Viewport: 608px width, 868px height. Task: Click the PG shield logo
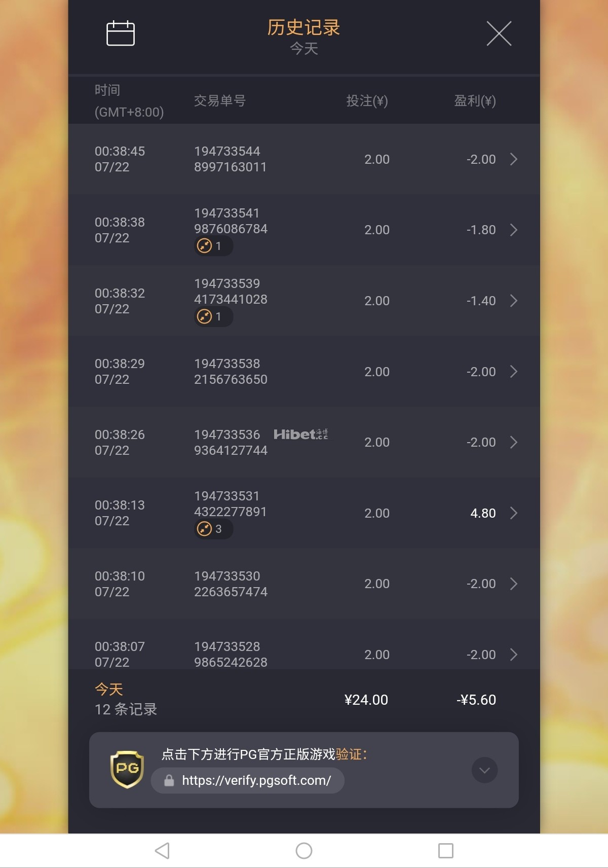127,769
